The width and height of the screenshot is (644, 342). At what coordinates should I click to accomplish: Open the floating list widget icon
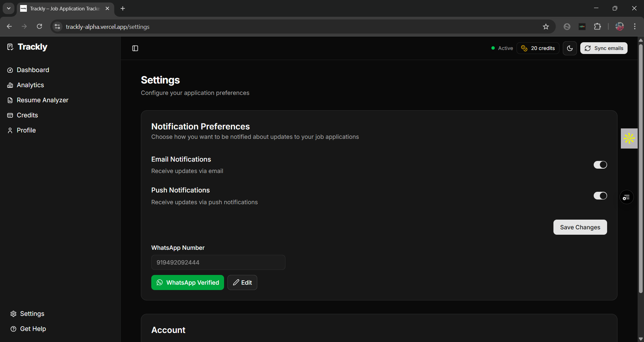click(x=627, y=197)
